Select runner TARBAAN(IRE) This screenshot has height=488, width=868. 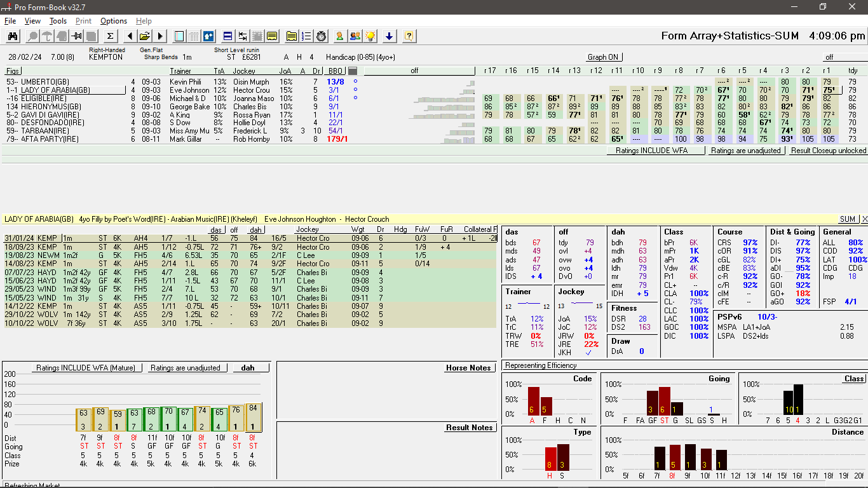pos(46,131)
